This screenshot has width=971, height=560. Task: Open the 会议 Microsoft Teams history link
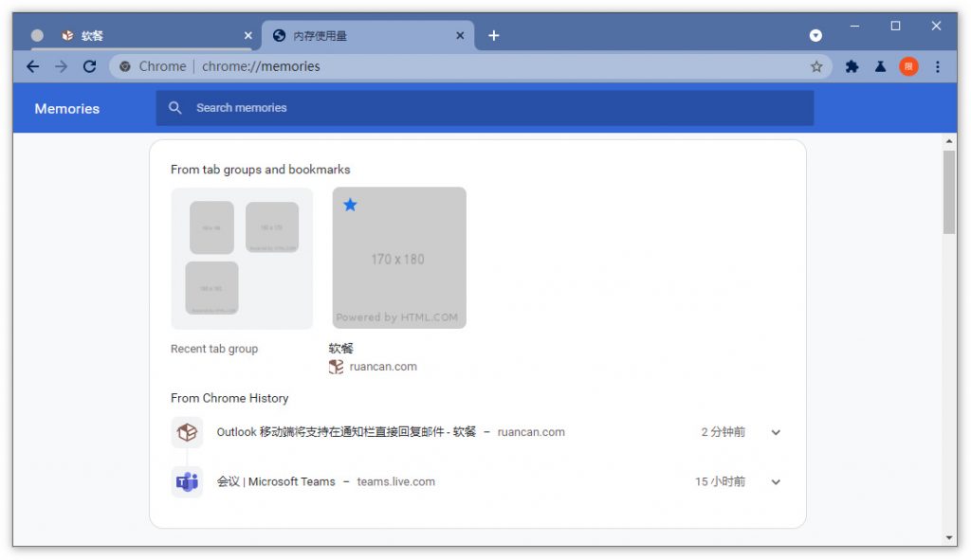tap(276, 481)
